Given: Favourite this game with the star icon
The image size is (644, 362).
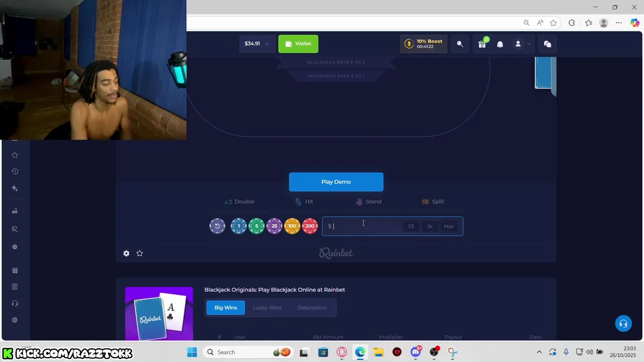Looking at the screenshot, I should coord(140,253).
